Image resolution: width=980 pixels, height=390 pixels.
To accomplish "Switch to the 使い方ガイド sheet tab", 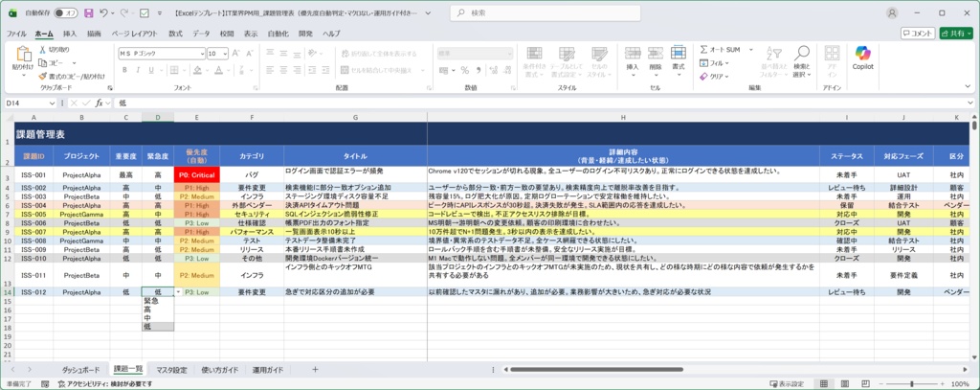I will [x=219, y=370].
